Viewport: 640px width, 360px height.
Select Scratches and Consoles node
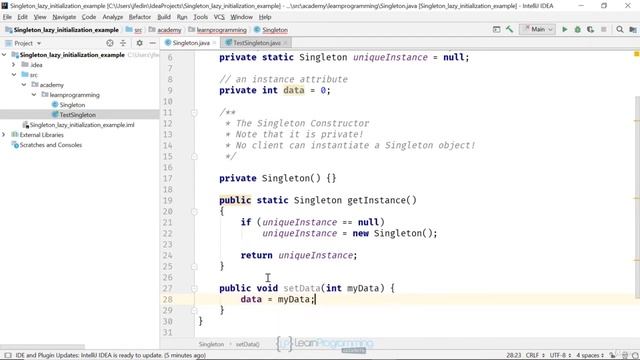51,145
